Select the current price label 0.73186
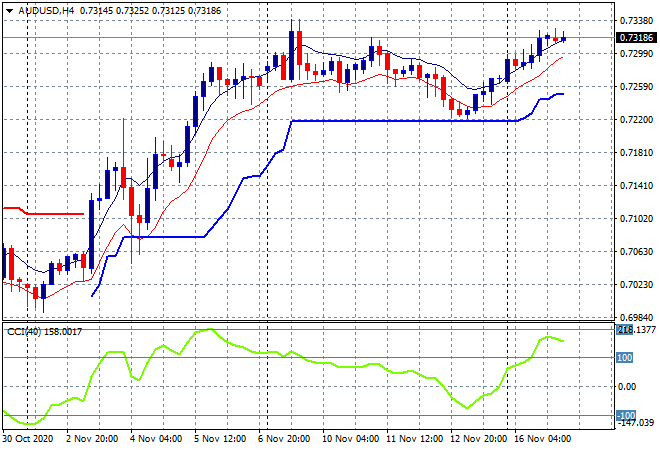Image resolution: width=660 pixels, height=450 pixels. 636,37
